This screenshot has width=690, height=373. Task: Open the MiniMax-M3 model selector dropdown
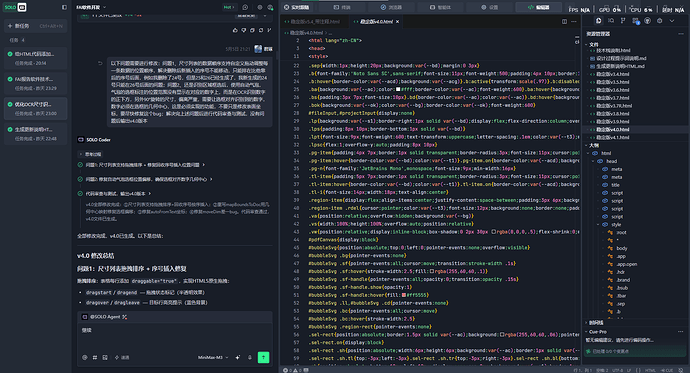[x=213, y=358]
